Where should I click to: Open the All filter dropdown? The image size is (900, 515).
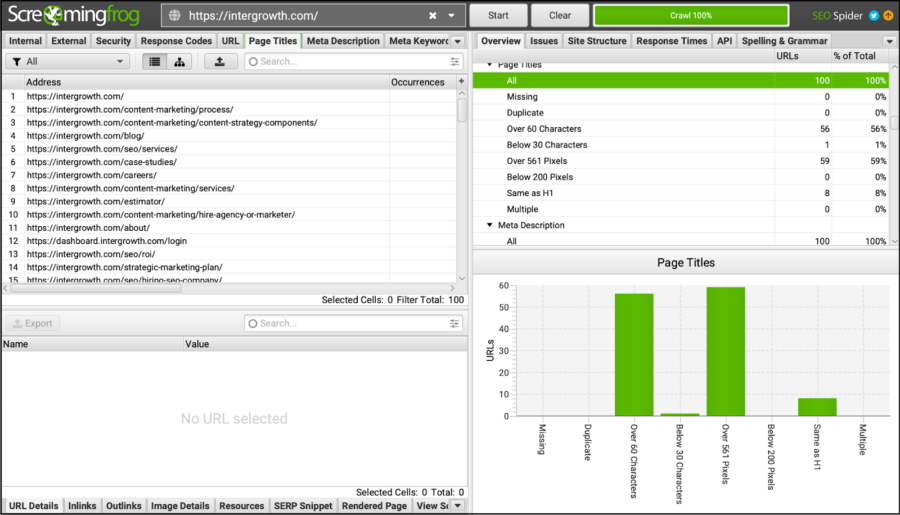68,61
